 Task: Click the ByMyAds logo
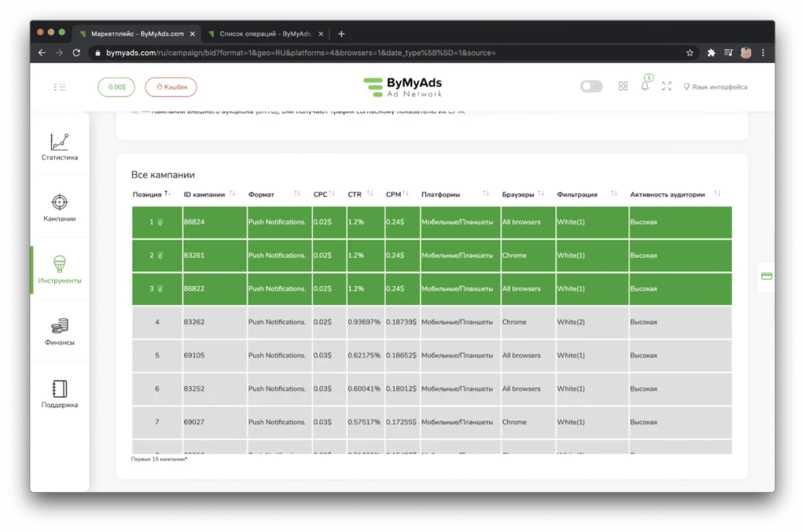tap(402, 86)
